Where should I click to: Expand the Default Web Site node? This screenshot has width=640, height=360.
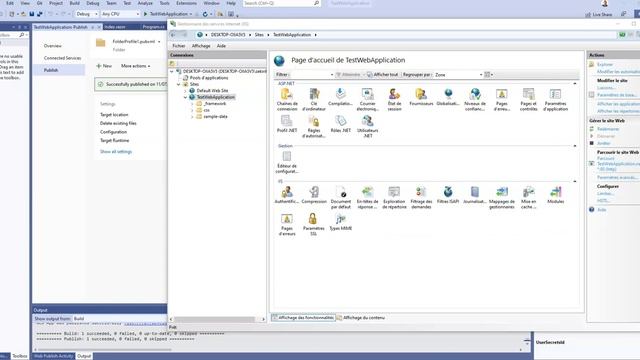coord(185,91)
